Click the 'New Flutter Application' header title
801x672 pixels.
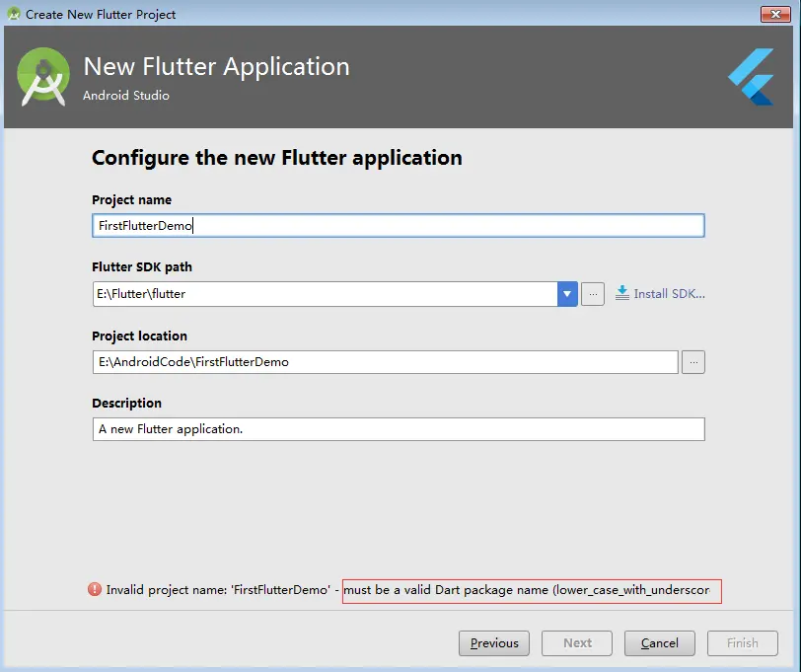tap(217, 66)
